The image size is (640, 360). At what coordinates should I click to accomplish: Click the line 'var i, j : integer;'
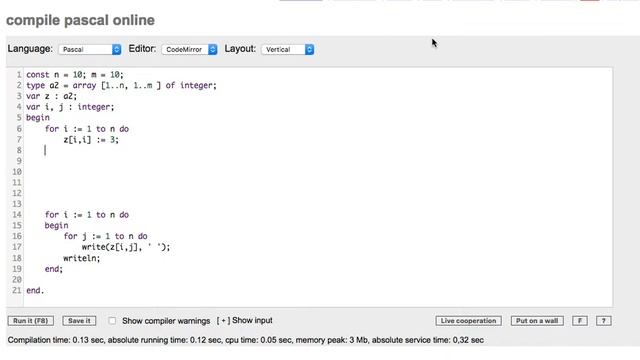[70, 107]
